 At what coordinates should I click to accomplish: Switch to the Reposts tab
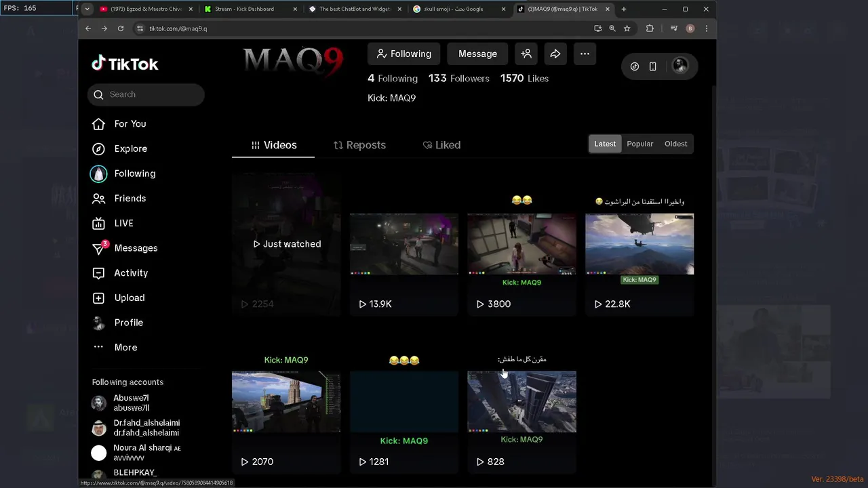(359, 145)
